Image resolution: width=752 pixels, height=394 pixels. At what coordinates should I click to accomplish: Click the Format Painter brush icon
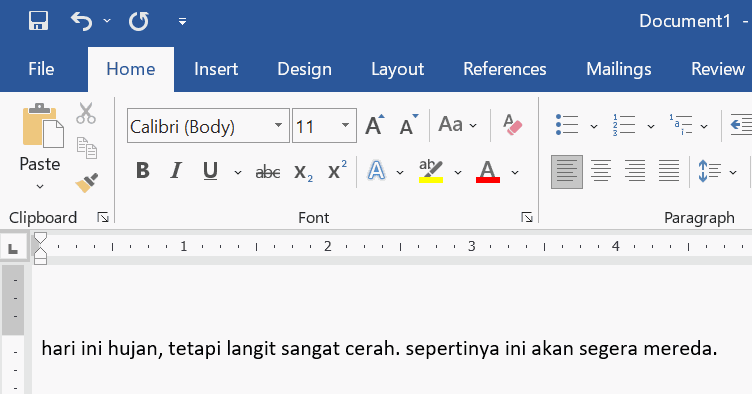pyautogui.click(x=87, y=183)
